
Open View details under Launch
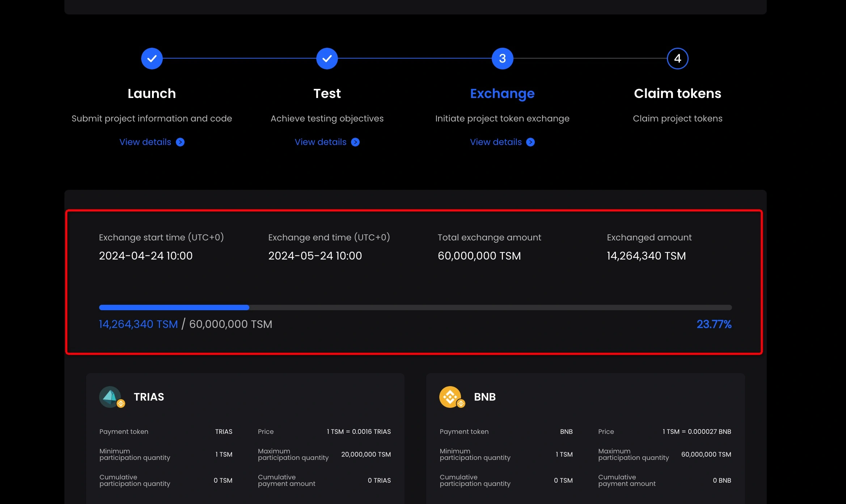(x=145, y=142)
